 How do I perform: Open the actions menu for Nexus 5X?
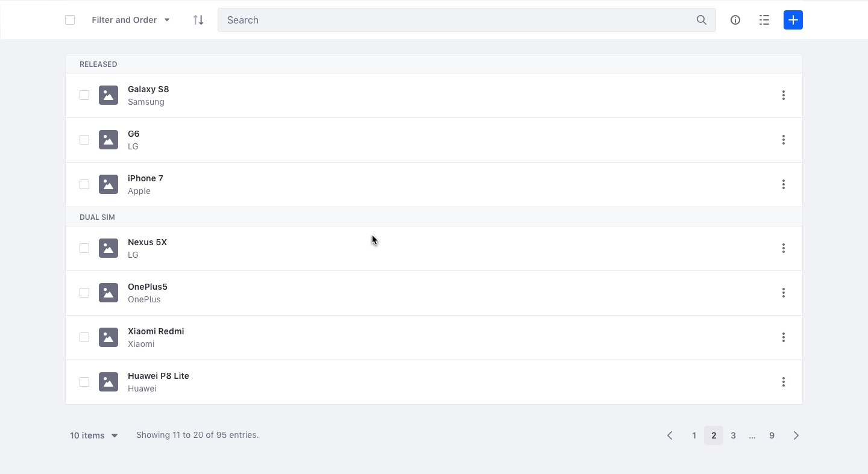tap(784, 248)
